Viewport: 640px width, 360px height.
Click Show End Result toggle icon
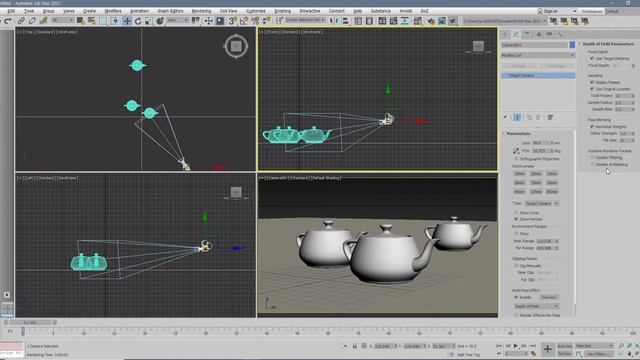point(517,117)
